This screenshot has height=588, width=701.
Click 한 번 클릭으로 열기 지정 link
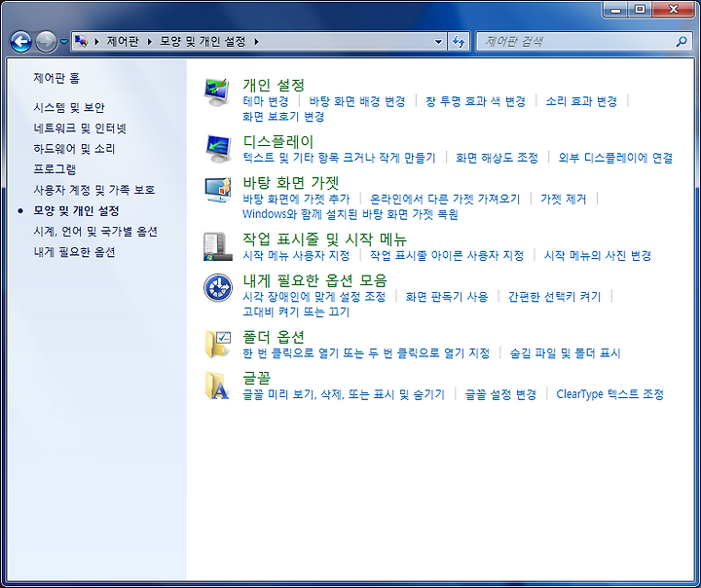click(366, 352)
